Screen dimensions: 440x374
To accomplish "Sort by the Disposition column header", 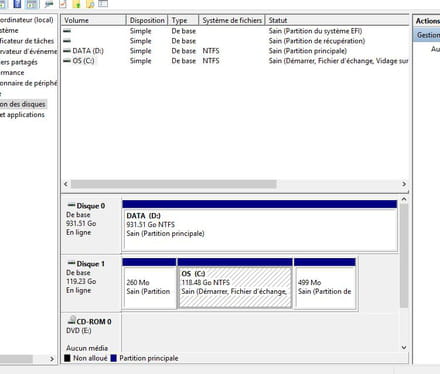I will point(147,20).
